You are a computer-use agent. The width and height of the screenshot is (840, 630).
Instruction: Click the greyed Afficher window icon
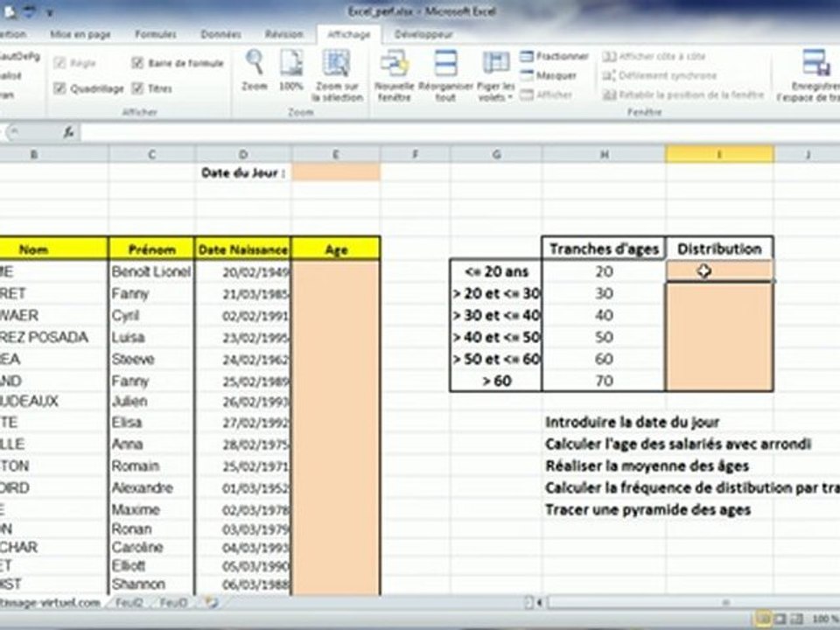pyautogui.click(x=527, y=94)
